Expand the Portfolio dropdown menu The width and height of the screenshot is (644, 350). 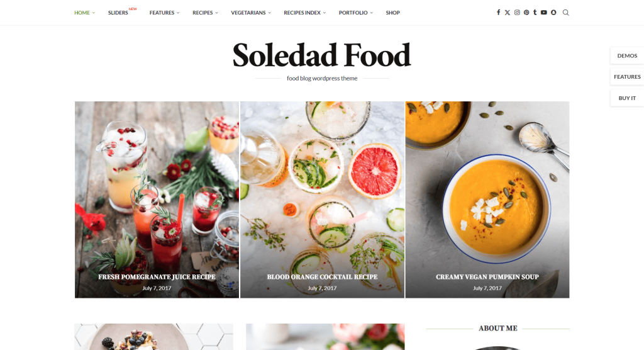click(x=356, y=13)
